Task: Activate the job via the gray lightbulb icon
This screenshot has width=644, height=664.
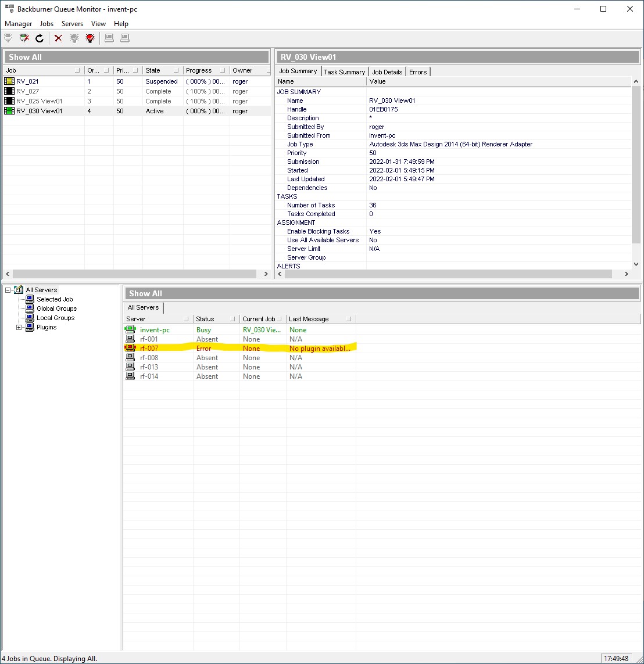Action: 74,38
